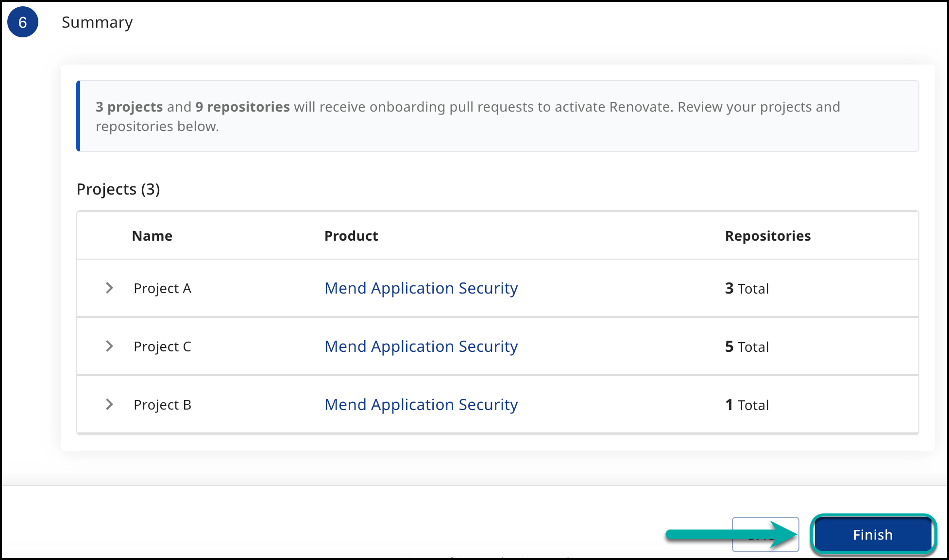Click the Name column header

coord(152,236)
